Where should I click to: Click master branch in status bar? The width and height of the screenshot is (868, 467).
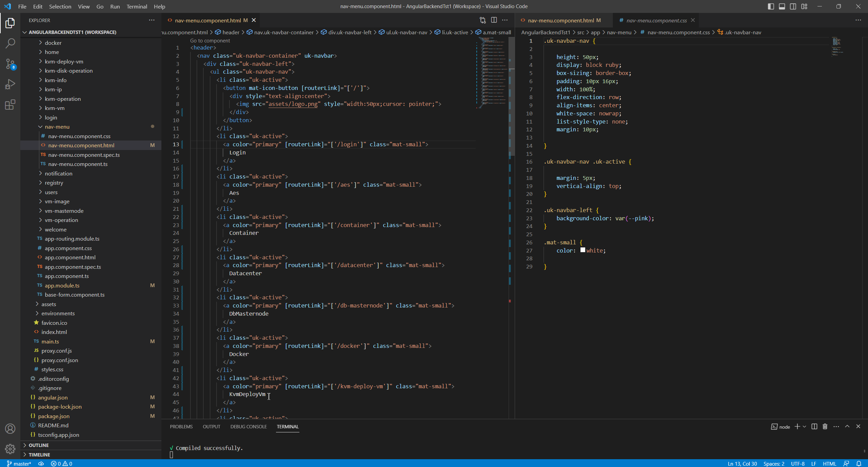[x=19, y=464]
